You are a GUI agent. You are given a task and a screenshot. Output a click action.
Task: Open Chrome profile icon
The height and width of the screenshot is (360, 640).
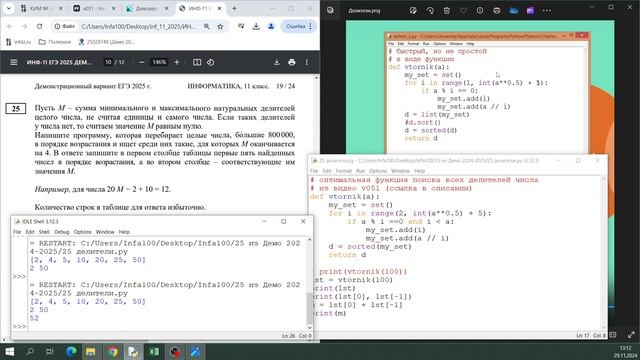pos(271,26)
